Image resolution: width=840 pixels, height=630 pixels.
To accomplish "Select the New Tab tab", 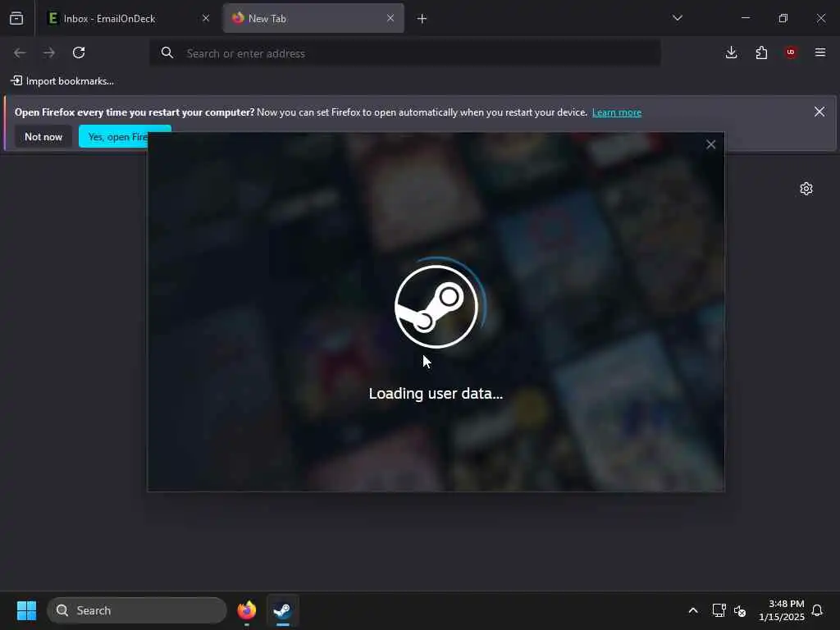I will pyautogui.click(x=313, y=18).
